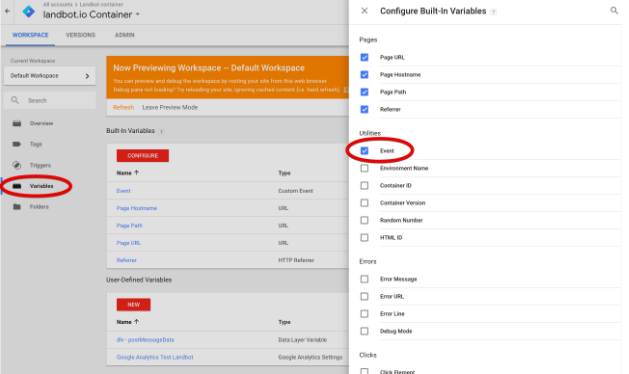This screenshot has width=629, height=374.
Task: Click the built-in variables Type column header
Action: [x=284, y=173]
